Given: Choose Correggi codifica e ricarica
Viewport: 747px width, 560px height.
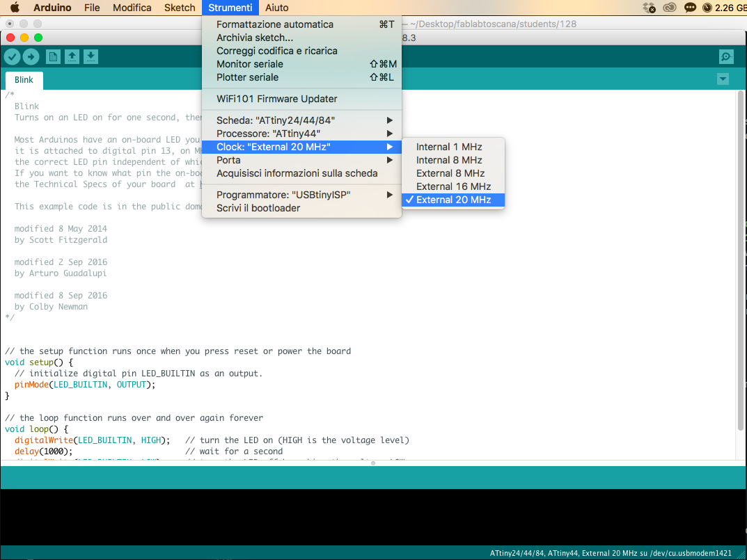Looking at the screenshot, I should click(301, 51).
